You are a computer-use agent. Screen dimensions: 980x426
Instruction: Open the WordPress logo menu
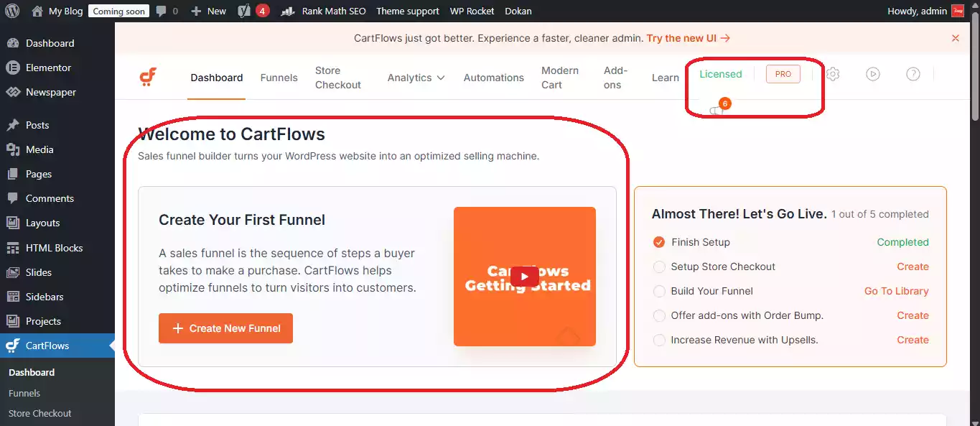tap(12, 11)
